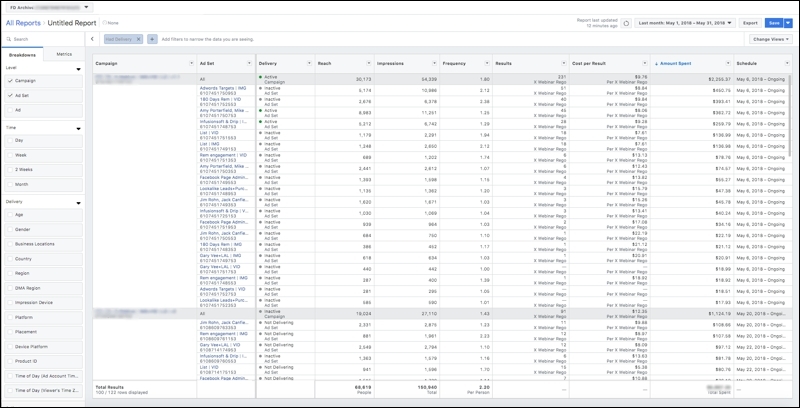Screen dimensions: 800x408
Task: Open the Amount Spent column menu
Action: pos(728,63)
